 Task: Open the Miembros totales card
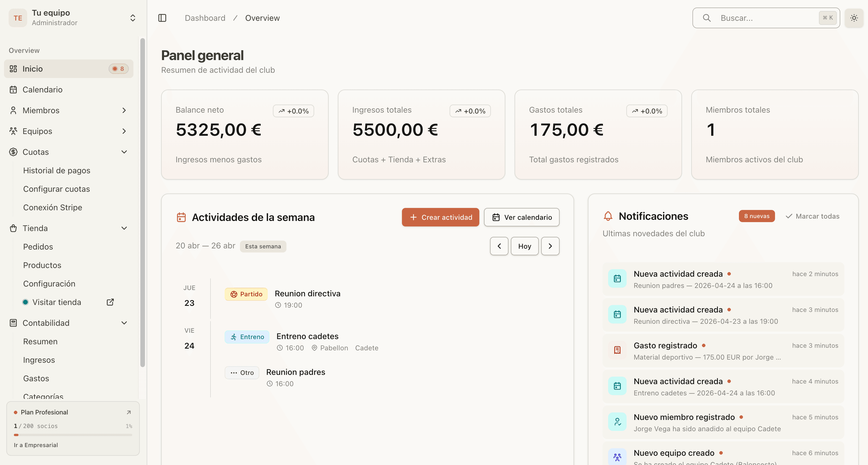(775, 135)
